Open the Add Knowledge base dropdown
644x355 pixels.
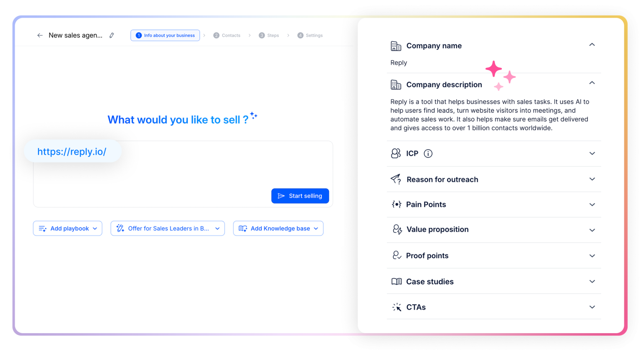[278, 228]
